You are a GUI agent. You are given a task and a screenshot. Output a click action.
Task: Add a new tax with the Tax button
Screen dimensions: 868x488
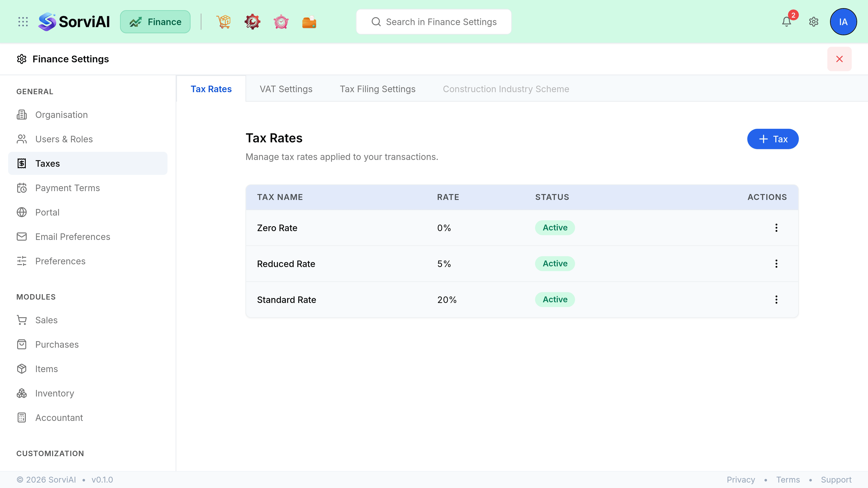tap(773, 139)
